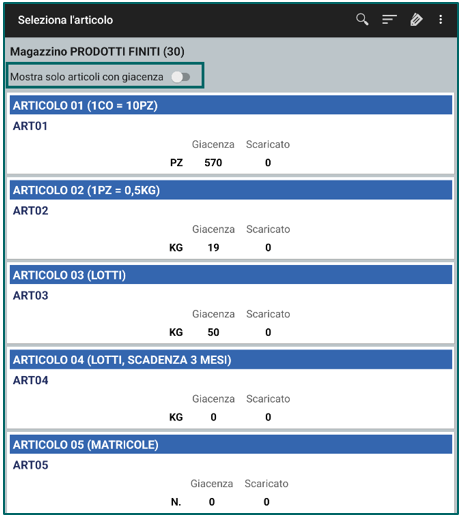Open the three-dot overflow menu
463x518 pixels.
click(x=441, y=20)
